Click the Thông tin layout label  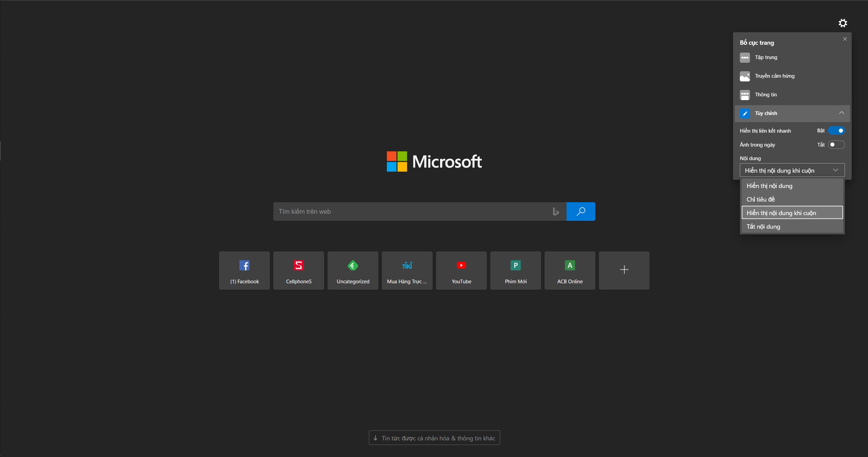(766, 95)
